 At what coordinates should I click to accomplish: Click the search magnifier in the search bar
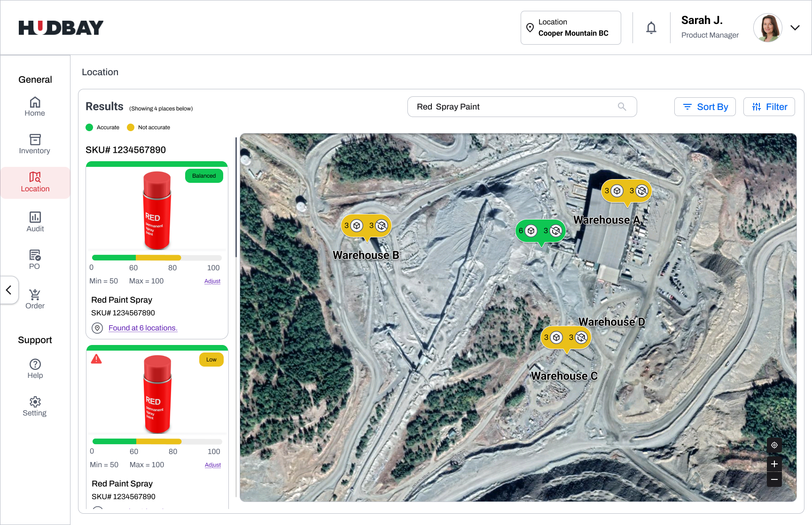622,107
